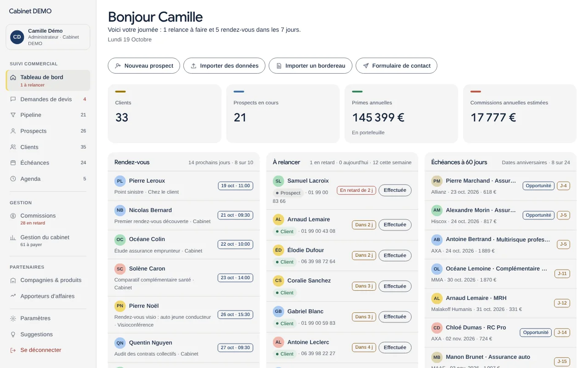Click Alexandre Morin's Opportunité tag
The height and width of the screenshot is (368, 588).
[538, 215]
